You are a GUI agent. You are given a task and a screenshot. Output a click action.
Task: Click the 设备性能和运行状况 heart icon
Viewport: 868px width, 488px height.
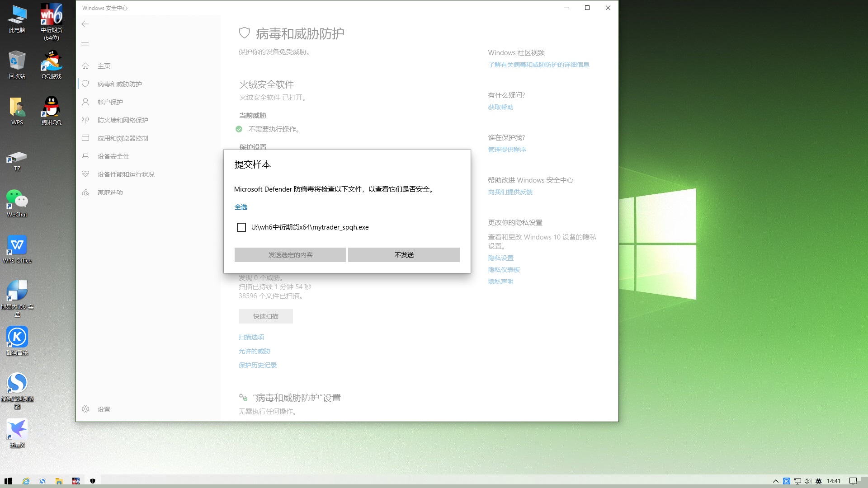coord(85,174)
